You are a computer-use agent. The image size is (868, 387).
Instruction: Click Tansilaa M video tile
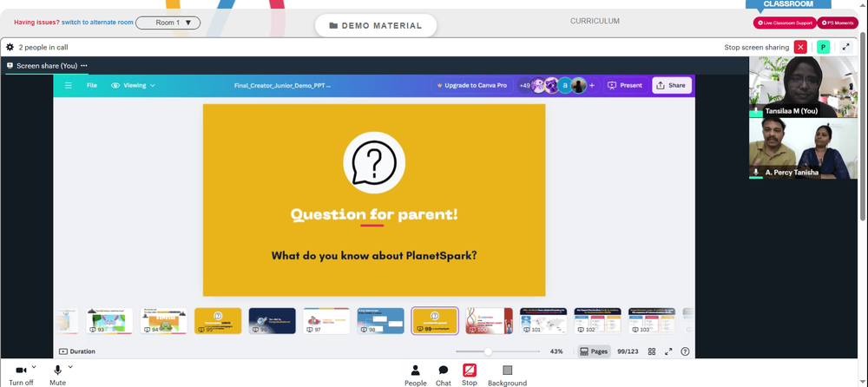point(803,87)
